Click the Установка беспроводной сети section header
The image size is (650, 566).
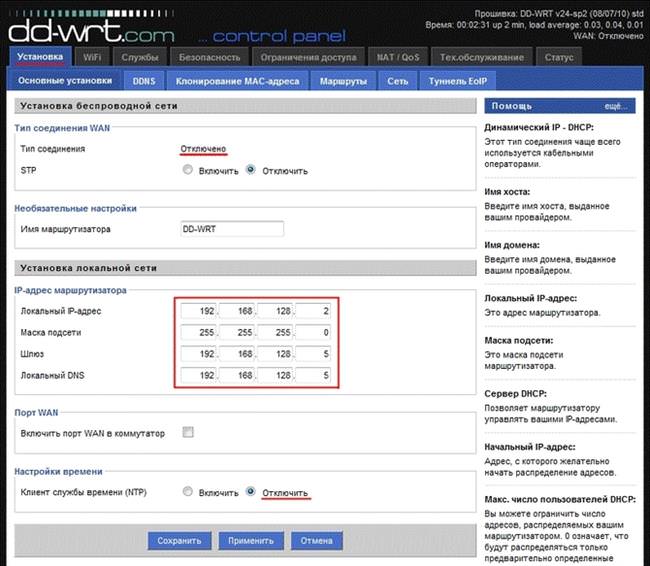(245, 106)
